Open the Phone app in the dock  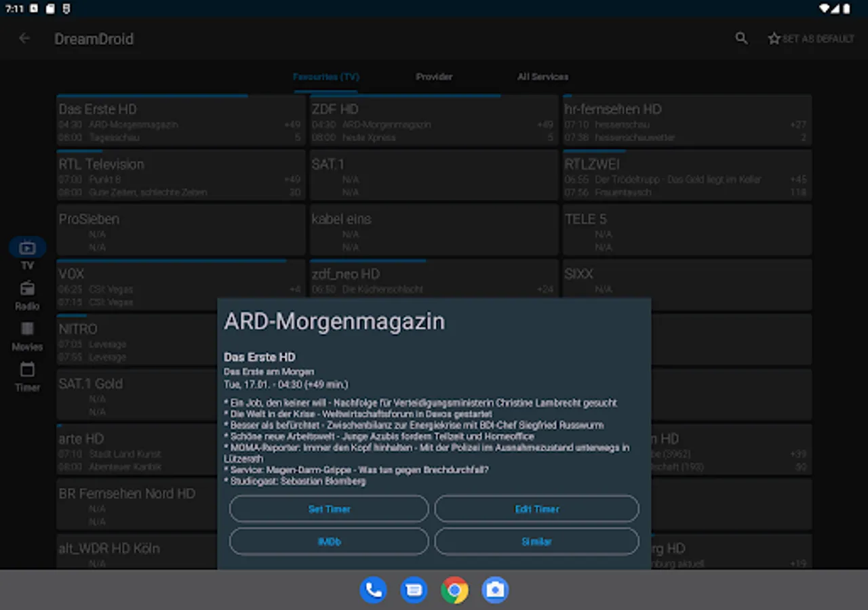(x=373, y=590)
